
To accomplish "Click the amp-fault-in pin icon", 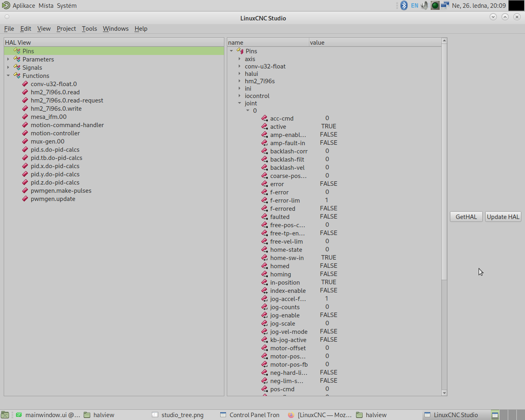I will 265,143.
